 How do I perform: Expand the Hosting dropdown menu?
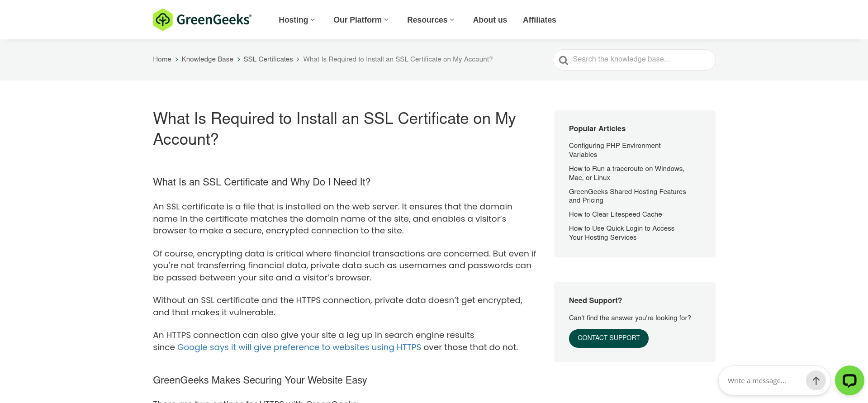pyautogui.click(x=297, y=20)
